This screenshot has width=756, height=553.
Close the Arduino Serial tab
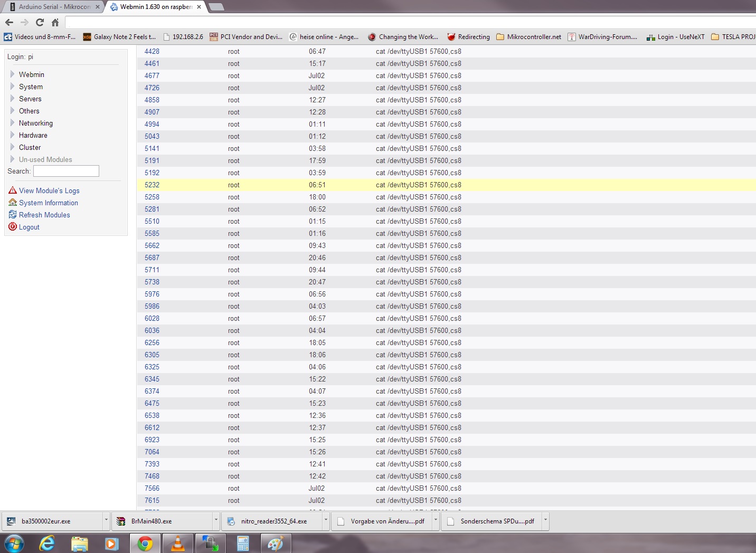click(x=98, y=7)
